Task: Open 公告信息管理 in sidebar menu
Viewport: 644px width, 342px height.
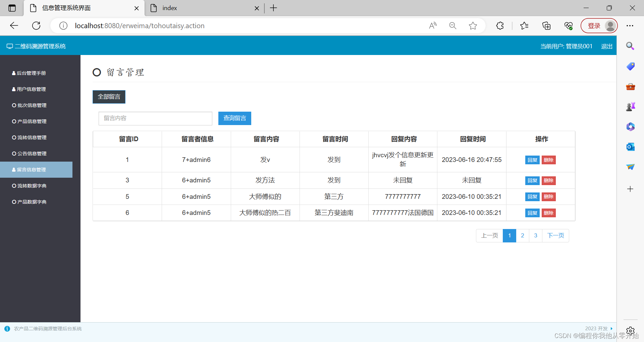Action: pyautogui.click(x=29, y=154)
